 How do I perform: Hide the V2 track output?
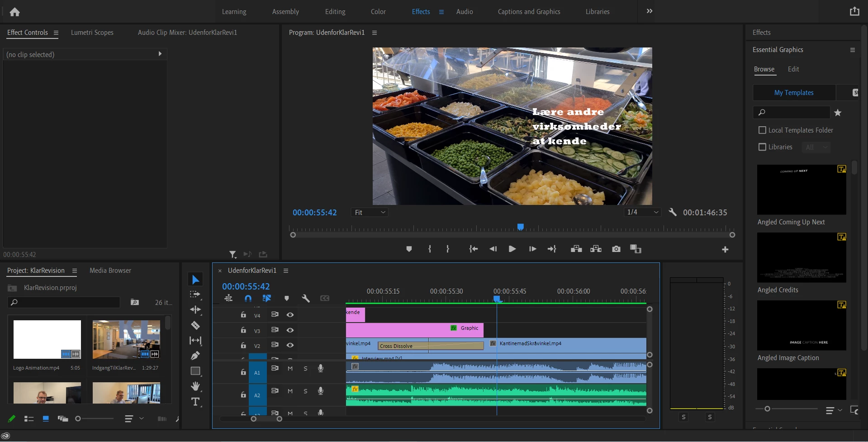click(x=290, y=345)
